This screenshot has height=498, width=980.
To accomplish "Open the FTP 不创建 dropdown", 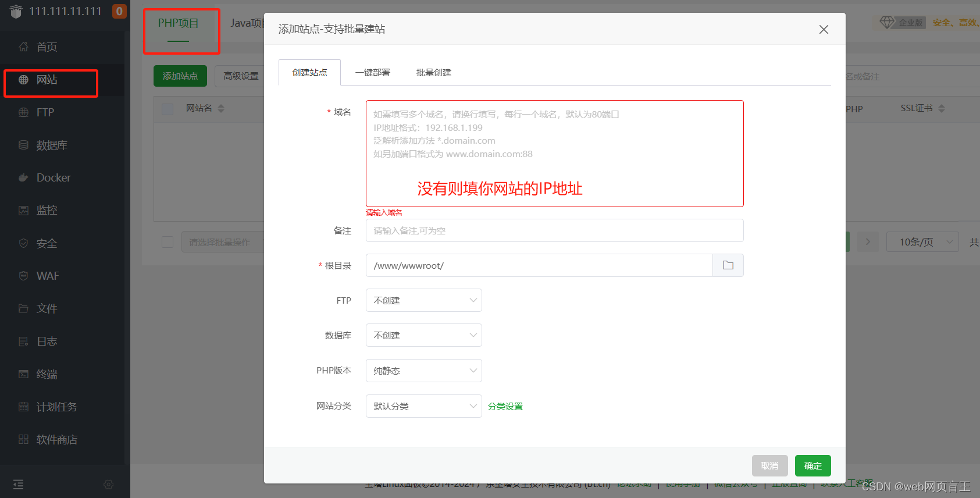I will tap(424, 300).
